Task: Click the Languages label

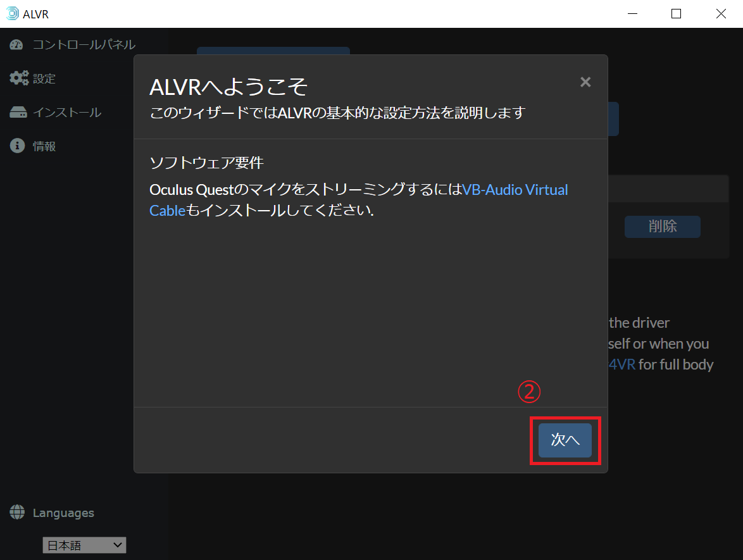Action: 63,513
